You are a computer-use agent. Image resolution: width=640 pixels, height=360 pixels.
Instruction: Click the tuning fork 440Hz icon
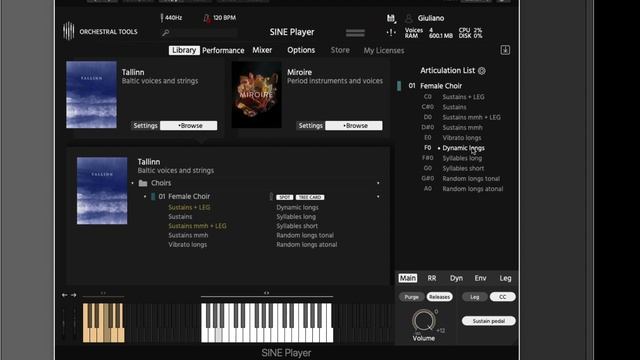click(x=162, y=18)
